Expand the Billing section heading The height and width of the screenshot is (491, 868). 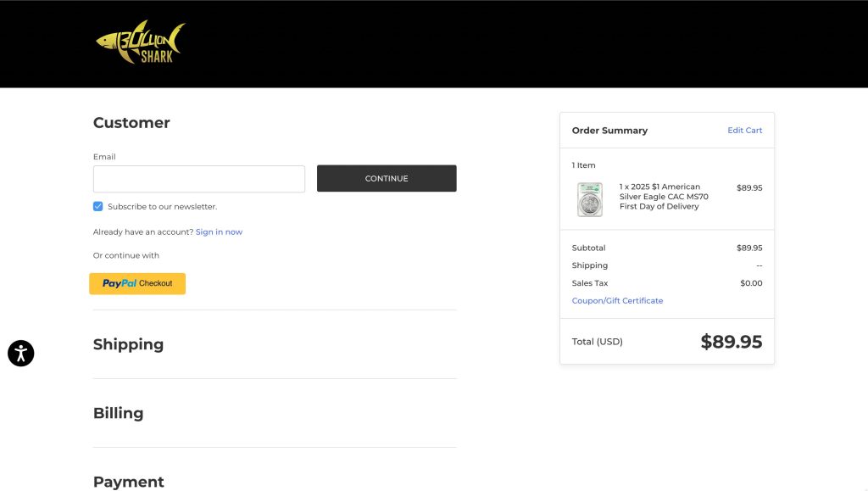tap(119, 413)
